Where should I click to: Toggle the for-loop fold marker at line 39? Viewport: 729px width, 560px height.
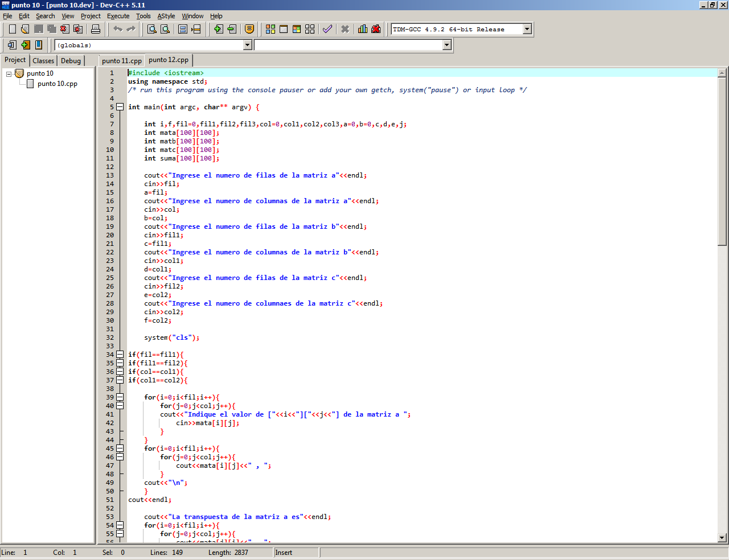click(x=120, y=397)
